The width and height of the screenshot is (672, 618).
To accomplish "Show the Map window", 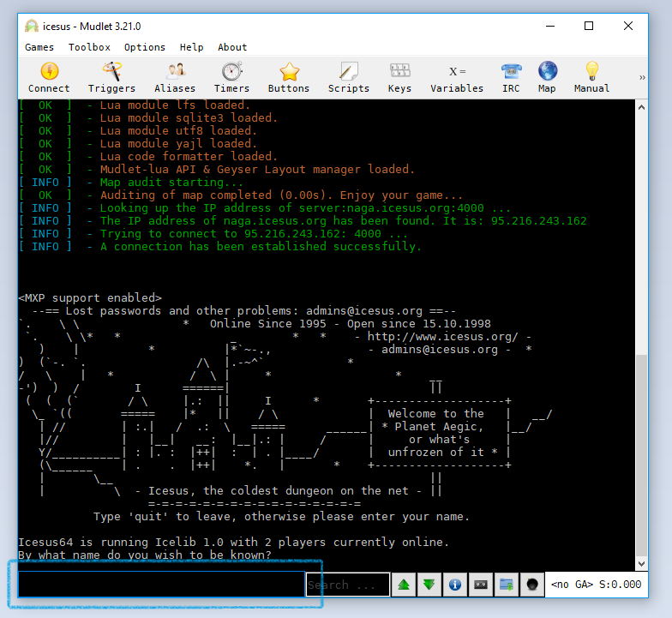I will tap(547, 77).
